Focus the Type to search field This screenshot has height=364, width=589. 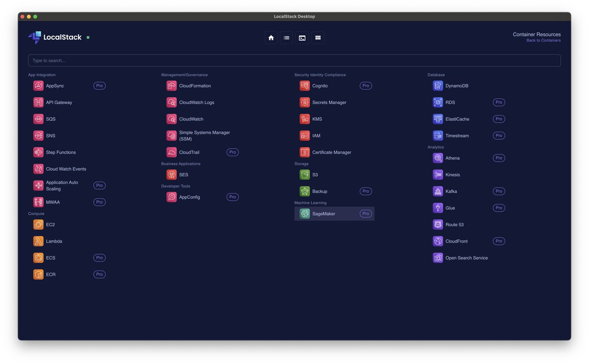(294, 60)
